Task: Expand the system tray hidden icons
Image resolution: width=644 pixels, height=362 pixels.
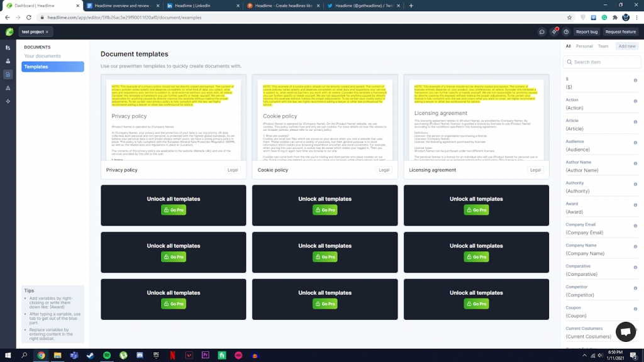Action: pyautogui.click(x=584, y=356)
